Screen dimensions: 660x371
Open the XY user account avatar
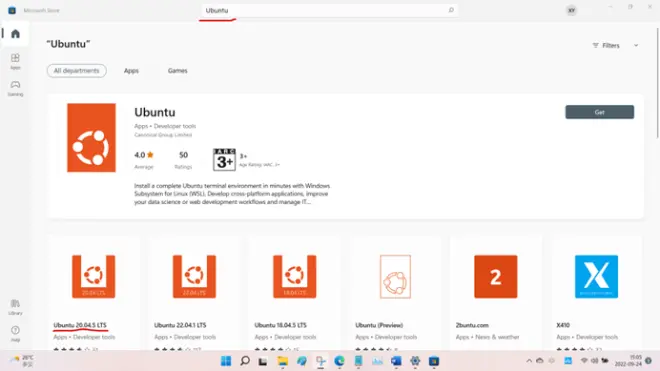[571, 11]
